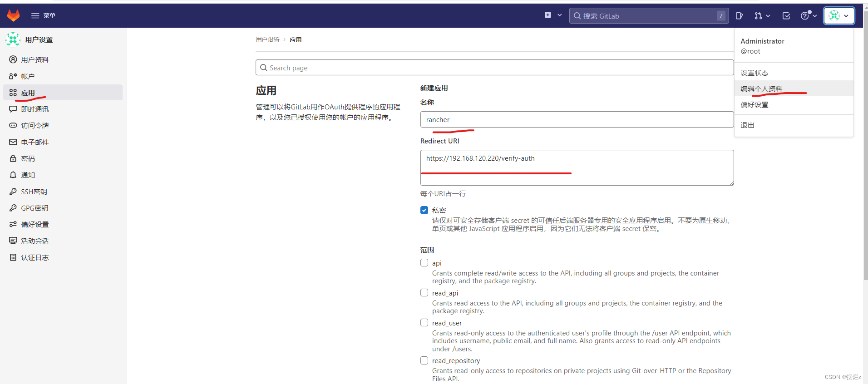The height and width of the screenshot is (384, 868).
Task: Uncheck the 私密 confidential checkbox
Action: 424,210
